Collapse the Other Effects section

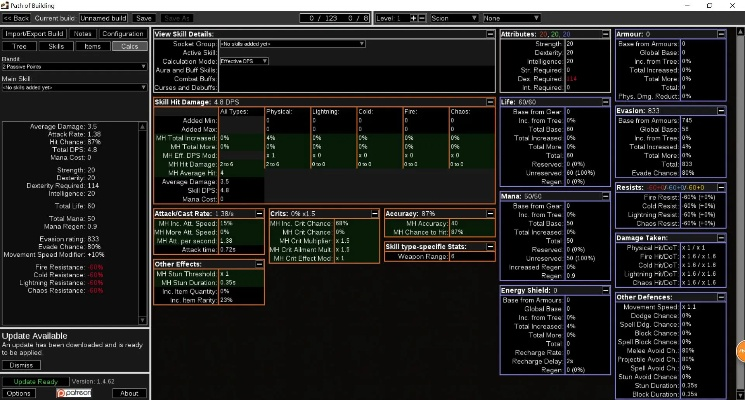(x=260, y=264)
